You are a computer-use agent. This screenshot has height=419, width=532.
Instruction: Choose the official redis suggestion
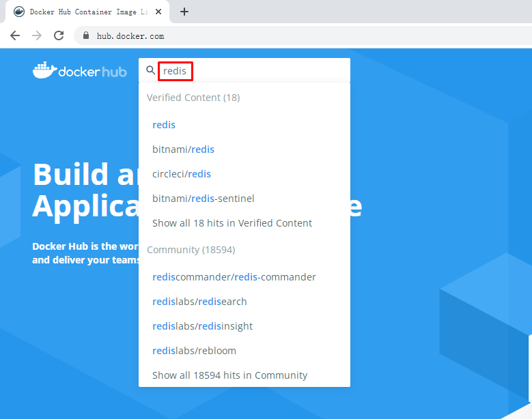point(164,125)
